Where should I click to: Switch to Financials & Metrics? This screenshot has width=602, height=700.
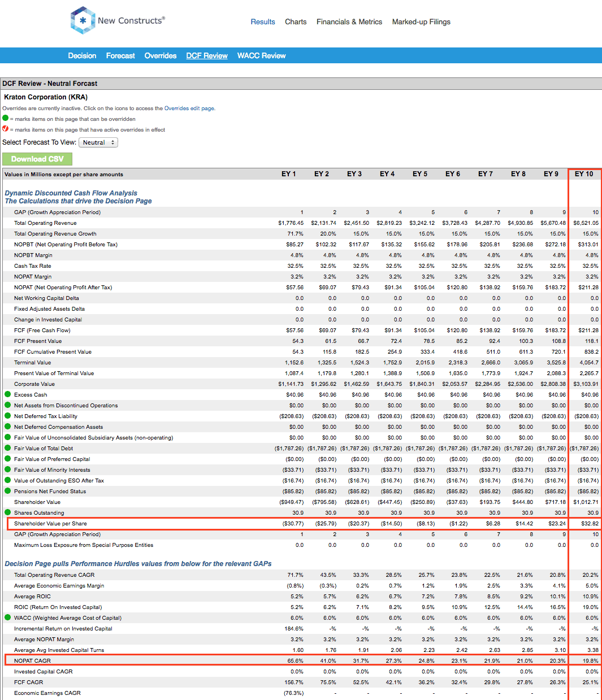[x=349, y=22]
